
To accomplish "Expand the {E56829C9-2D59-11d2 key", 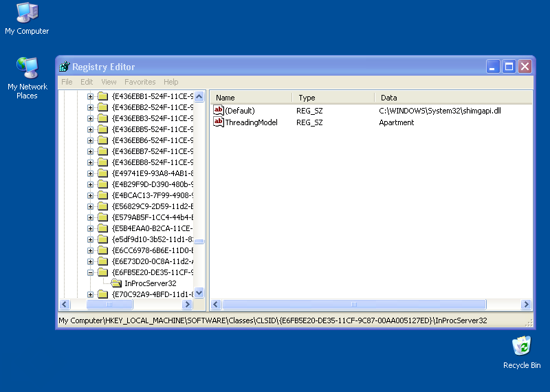I will [90, 206].
